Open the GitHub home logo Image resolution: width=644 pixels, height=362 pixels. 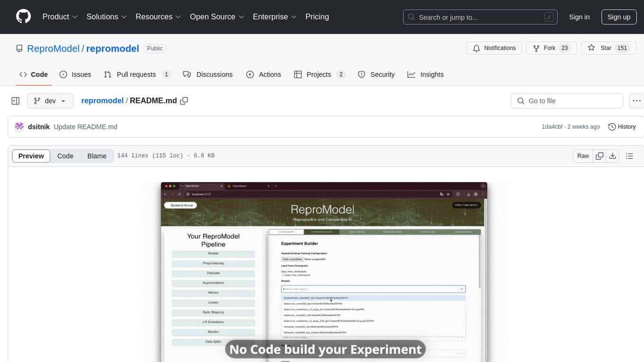pos(23,17)
